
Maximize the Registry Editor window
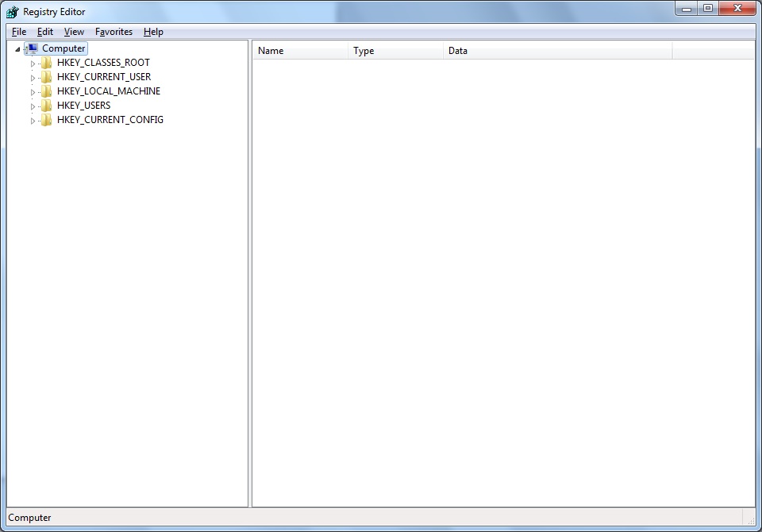[x=708, y=8]
